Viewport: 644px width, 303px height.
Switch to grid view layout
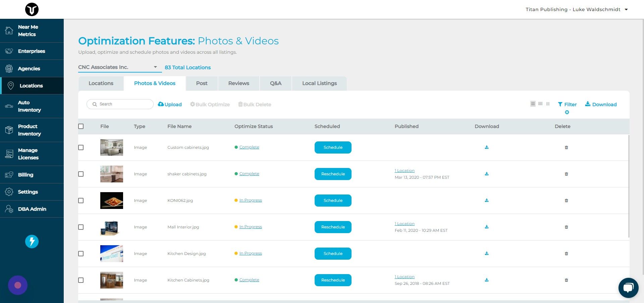[540, 104]
